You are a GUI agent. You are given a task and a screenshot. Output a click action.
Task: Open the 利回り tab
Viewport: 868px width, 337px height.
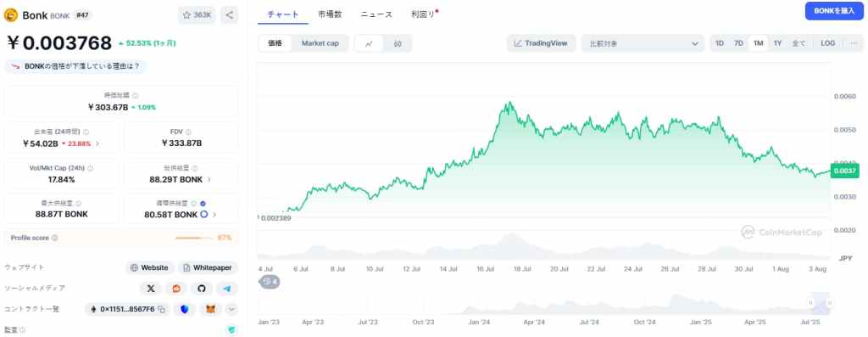424,14
